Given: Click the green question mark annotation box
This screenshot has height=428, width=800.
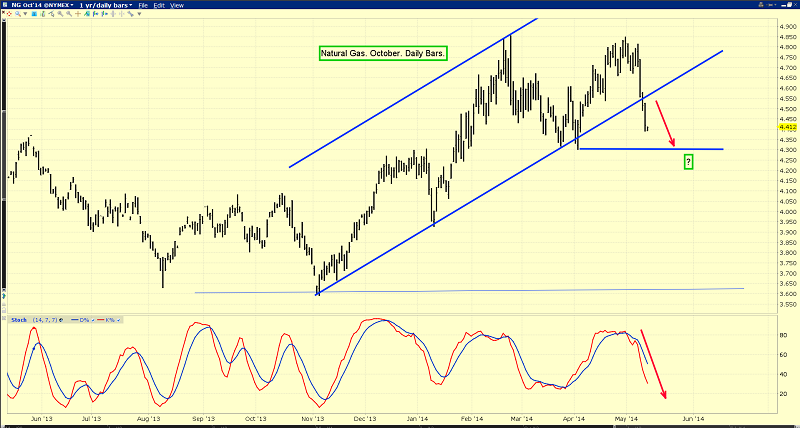Looking at the screenshot, I should point(688,161).
